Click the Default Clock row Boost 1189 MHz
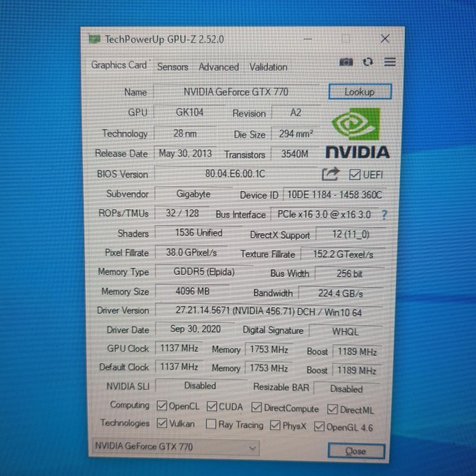Viewport: 476px width, 476px height. [x=357, y=371]
